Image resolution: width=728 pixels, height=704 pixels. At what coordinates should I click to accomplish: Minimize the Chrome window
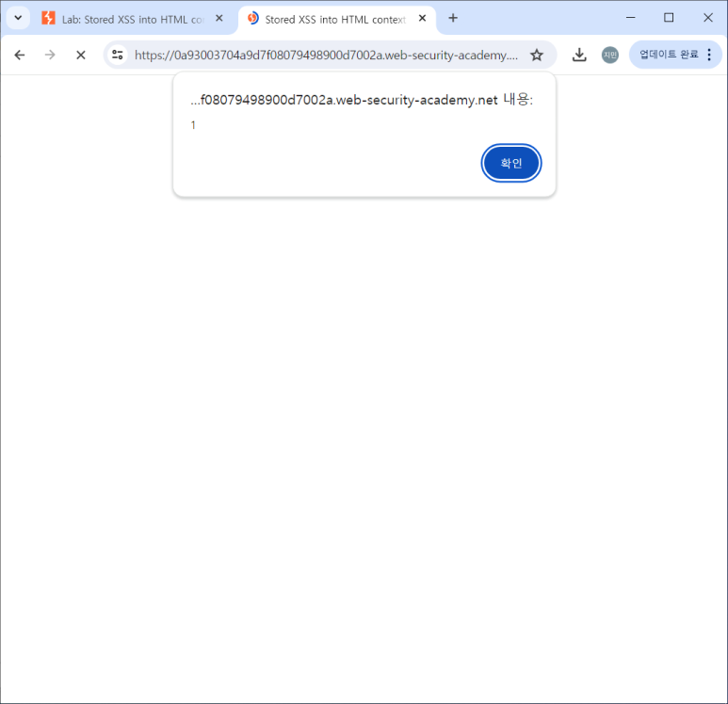click(630, 18)
